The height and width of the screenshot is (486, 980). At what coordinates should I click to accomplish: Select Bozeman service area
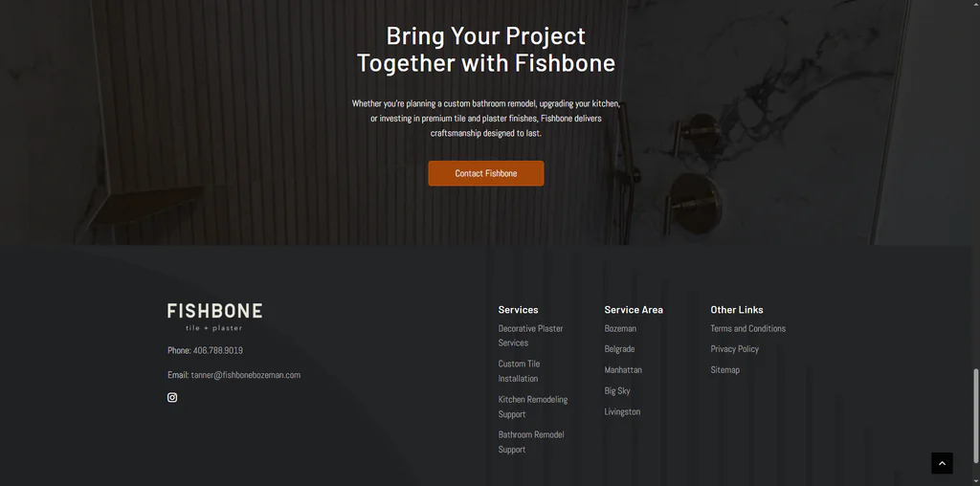[620, 328]
